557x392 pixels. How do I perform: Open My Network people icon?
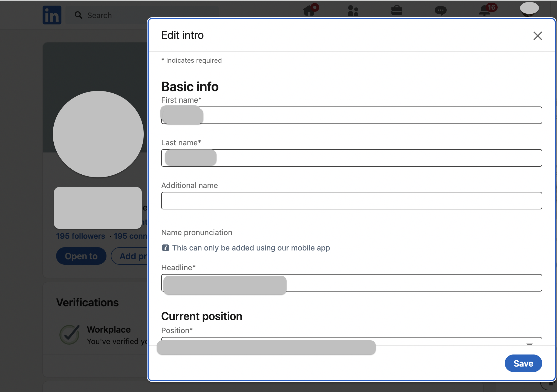[353, 11]
